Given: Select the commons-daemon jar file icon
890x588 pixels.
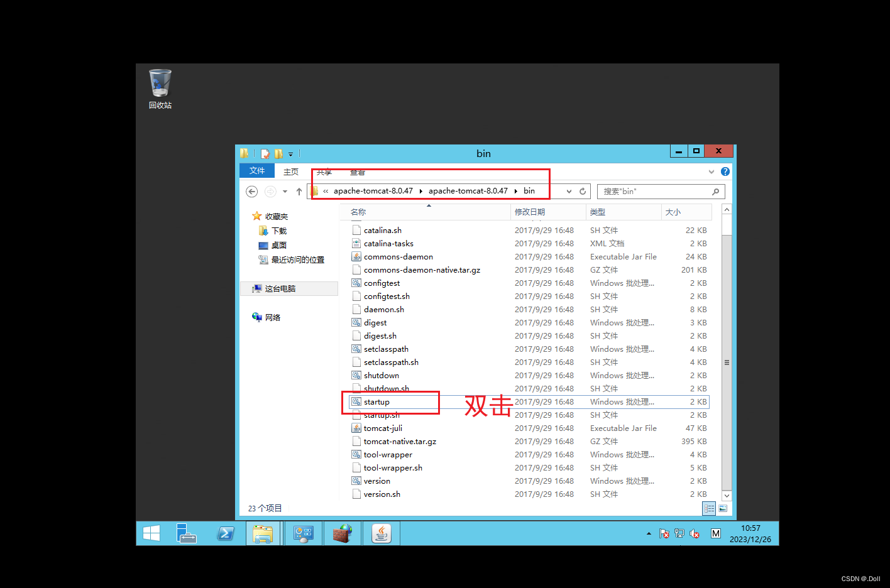Looking at the screenshot, I should [x=356, y=256].
